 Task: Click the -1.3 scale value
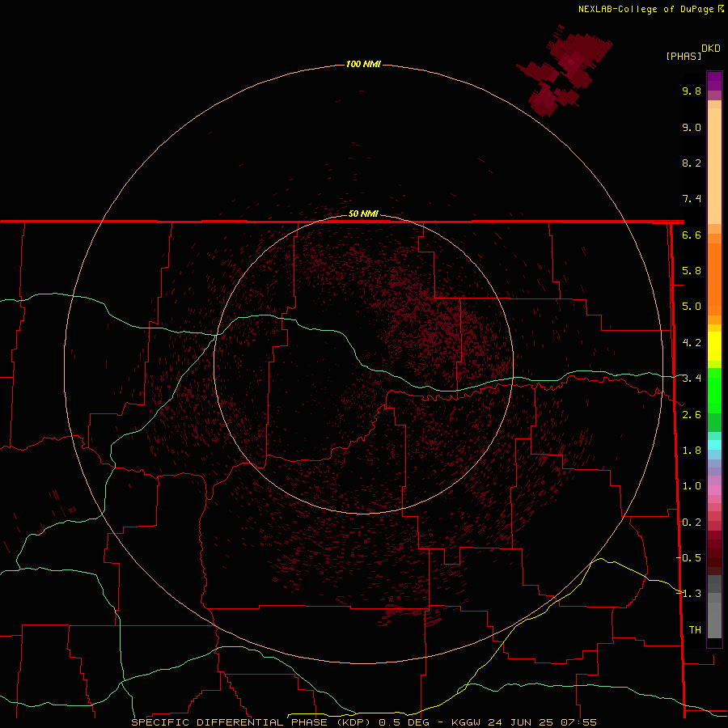688,594
